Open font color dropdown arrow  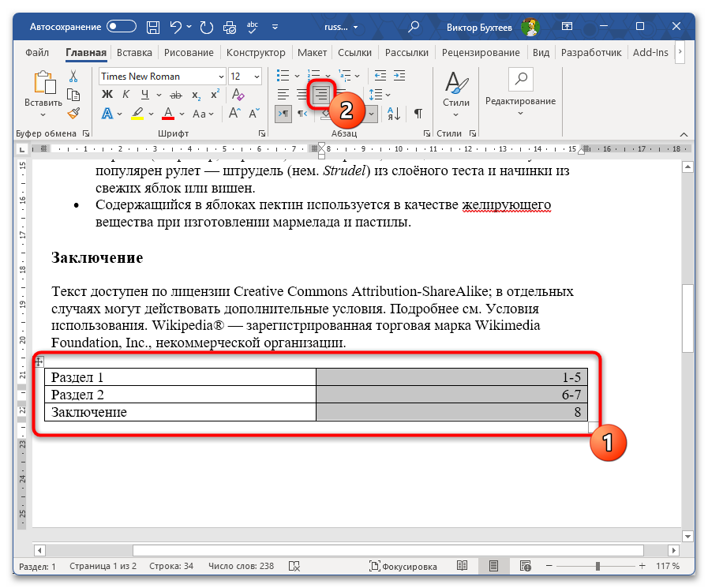[x=182, y=114]
